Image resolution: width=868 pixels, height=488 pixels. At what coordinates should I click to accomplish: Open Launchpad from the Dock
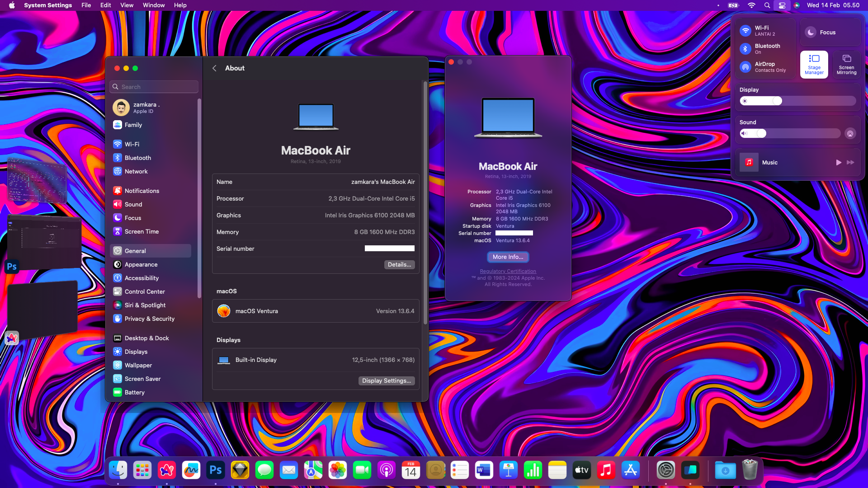pos(142,470)
